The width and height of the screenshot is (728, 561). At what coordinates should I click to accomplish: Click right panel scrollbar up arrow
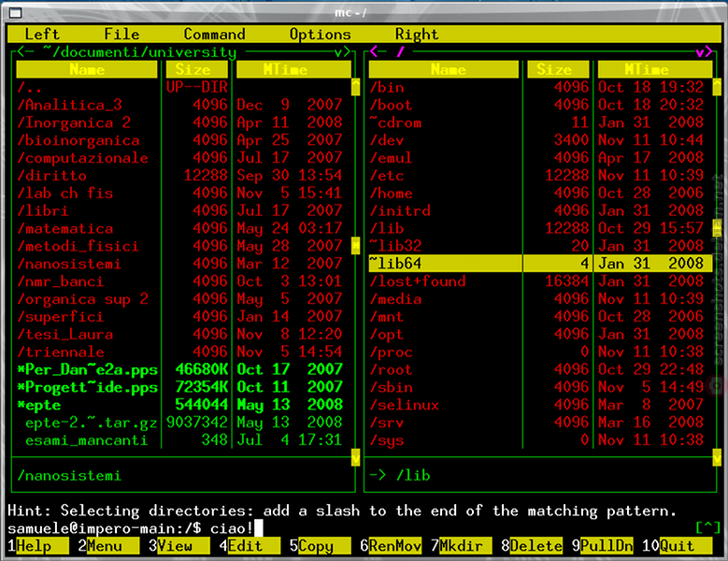coord(717,87)
